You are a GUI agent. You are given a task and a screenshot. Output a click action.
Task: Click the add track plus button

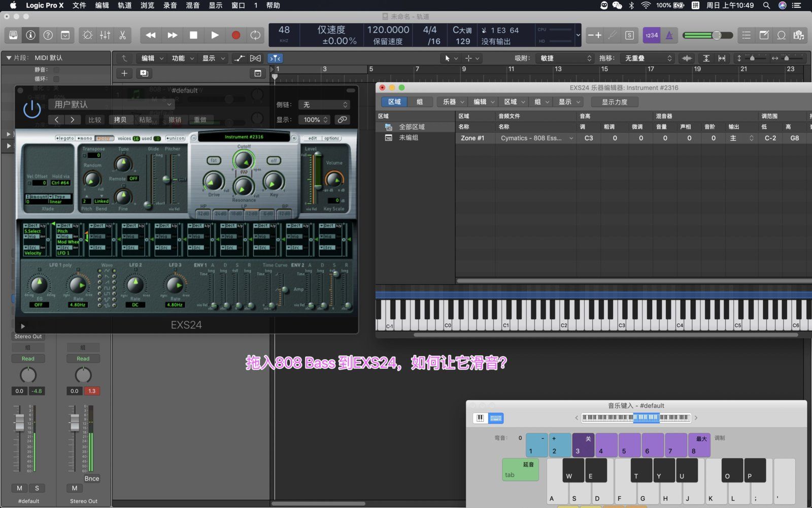click(x=124, y=73)
